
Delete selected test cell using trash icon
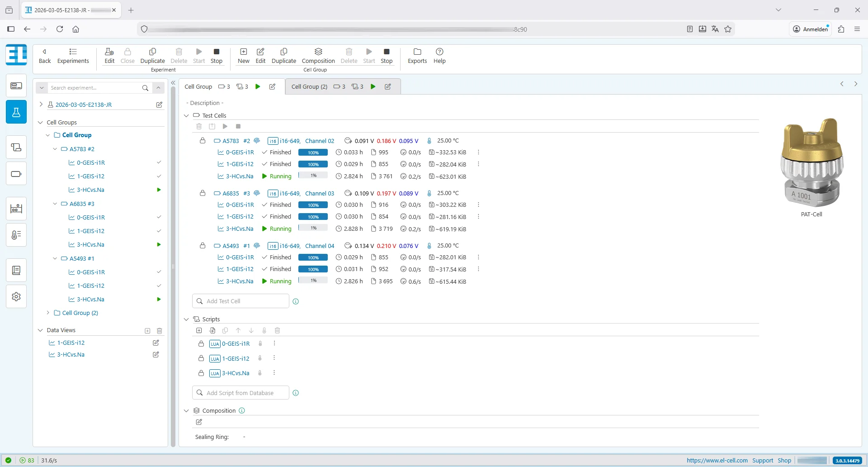pos(199,126)
